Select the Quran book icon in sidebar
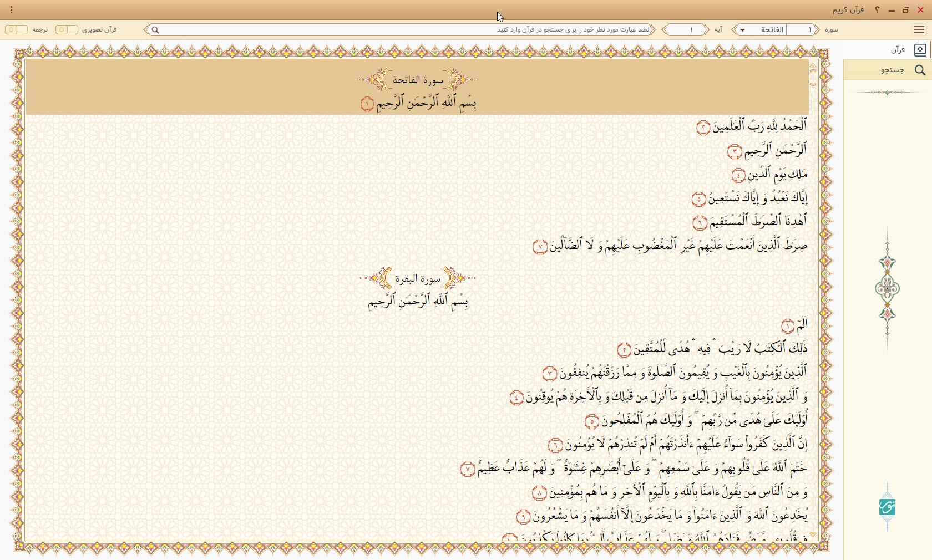932x560 pixels. click(x=920, y=49)
